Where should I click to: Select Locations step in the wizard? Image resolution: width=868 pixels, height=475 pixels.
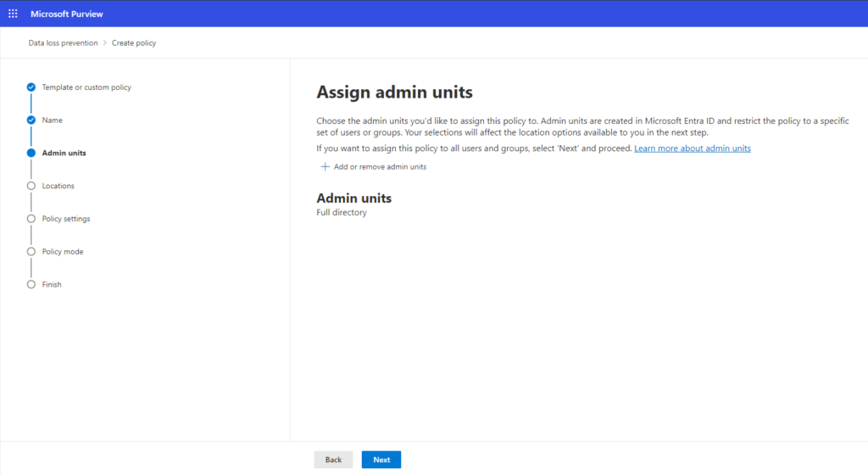(58, 186)
